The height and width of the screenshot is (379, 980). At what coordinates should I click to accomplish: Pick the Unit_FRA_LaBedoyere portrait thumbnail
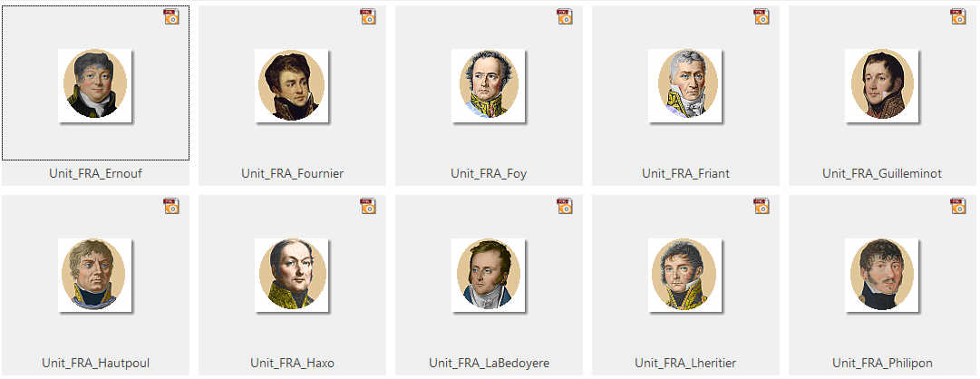489,275
